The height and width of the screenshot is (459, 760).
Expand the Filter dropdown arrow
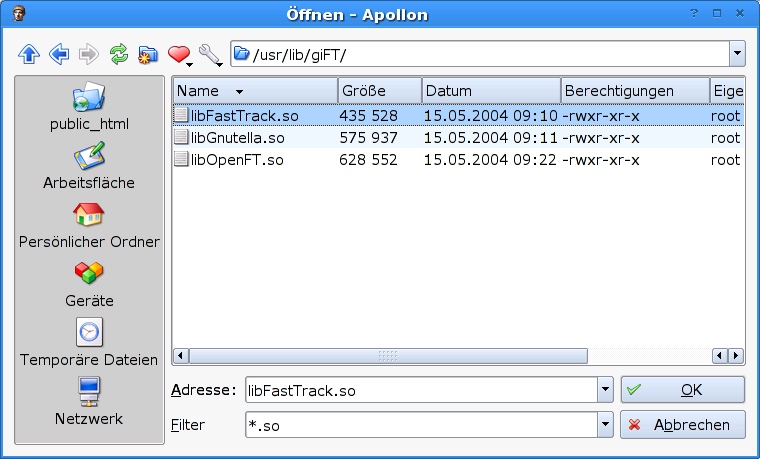605,425
